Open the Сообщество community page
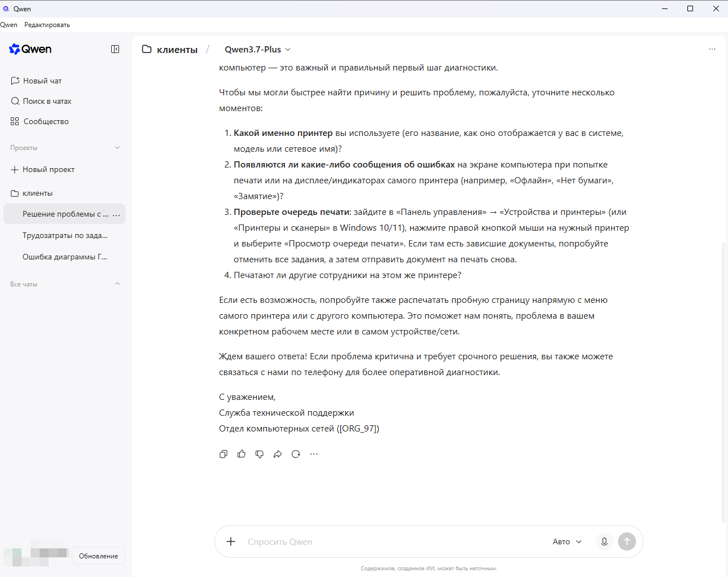This screenshot has width=728, height=577. pyautogui.click(x=40, y=121)
